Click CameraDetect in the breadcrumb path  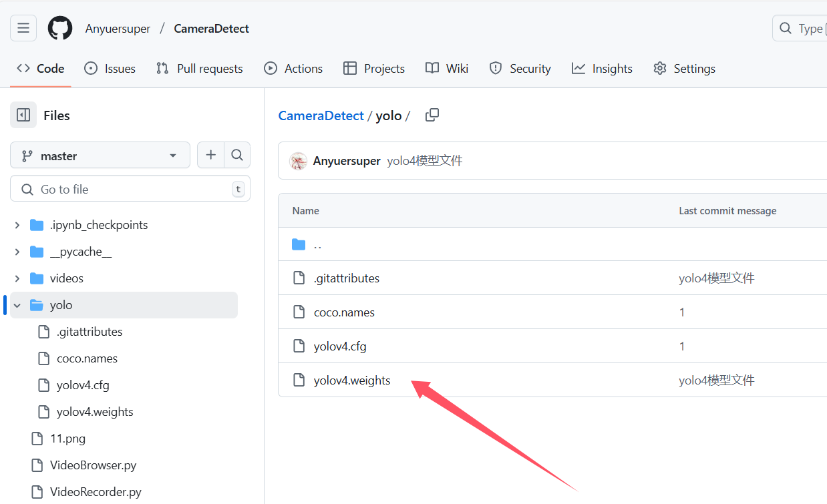(321, 115)
